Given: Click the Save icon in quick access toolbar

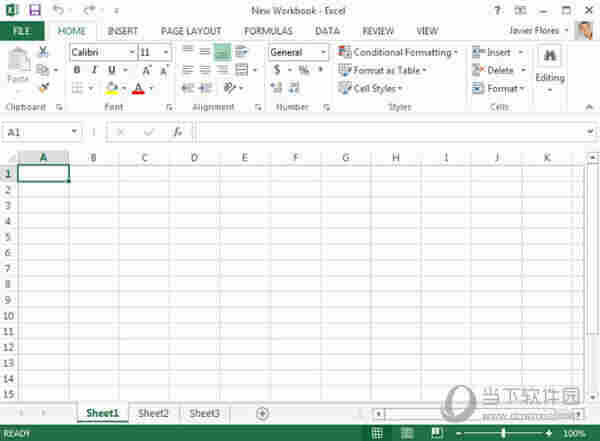Looking at the screenshot, I should 33,10.
